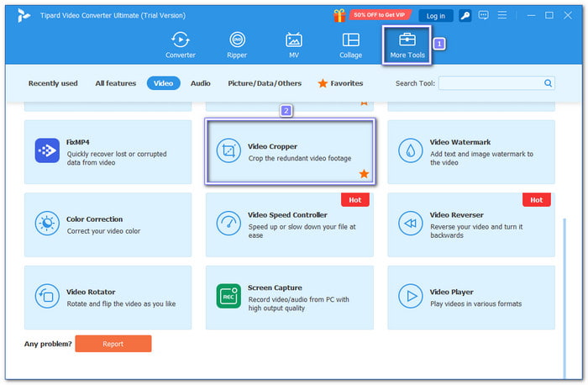
Task: Click the Log in button
Action: pos(435,16)
